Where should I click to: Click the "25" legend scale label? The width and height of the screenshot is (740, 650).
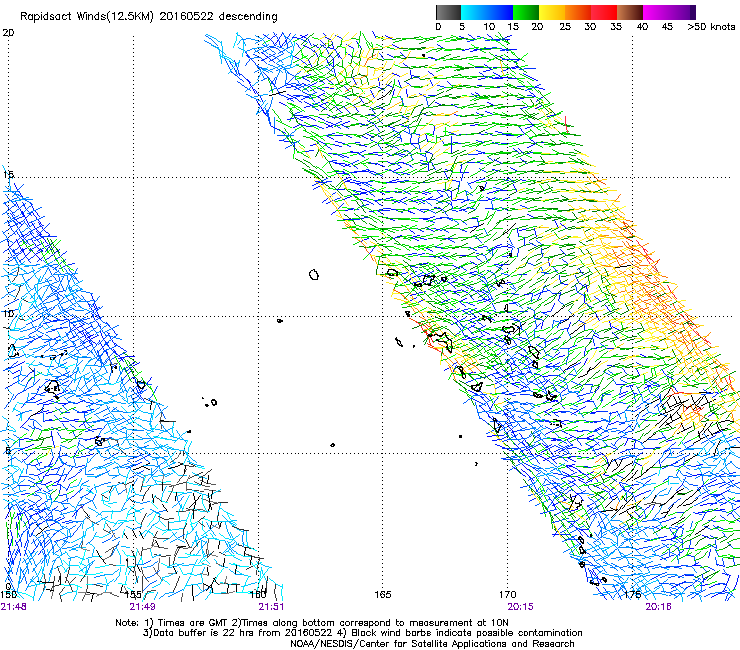(564, 27)
